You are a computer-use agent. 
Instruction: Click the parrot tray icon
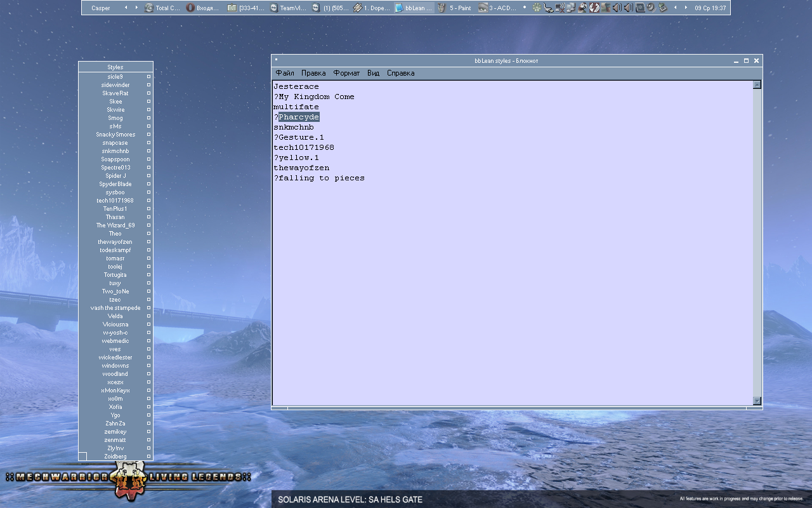pyautogui.click(x=582, y=8)
